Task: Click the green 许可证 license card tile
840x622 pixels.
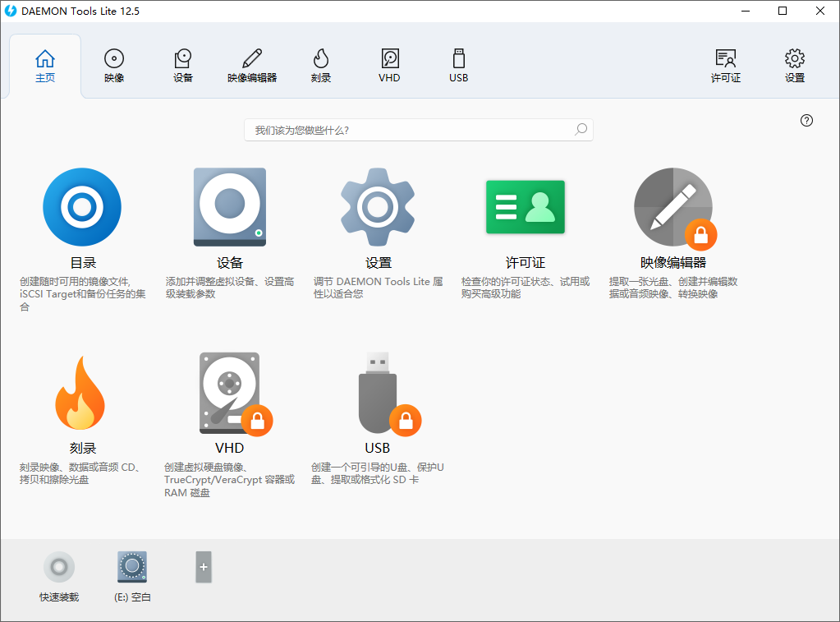Action: tap(525, 207)
